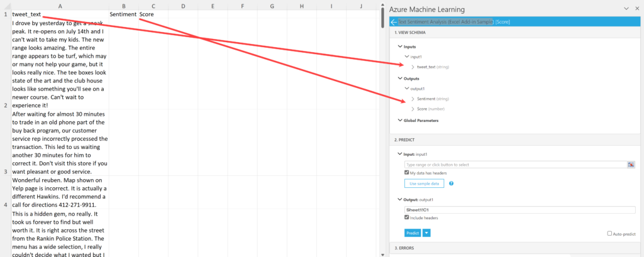Viewport: 644px width, 257px height.
Task: Click the input range field
Action: (516, 165)
